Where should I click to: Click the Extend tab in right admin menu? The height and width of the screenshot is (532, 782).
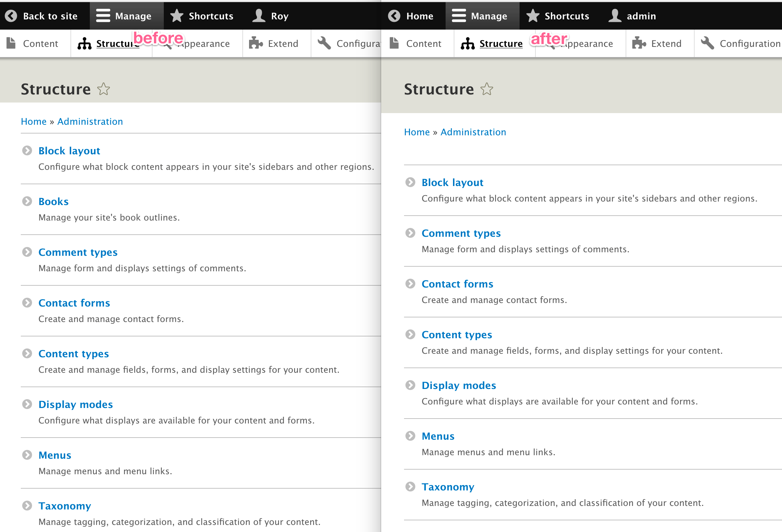pyautogui.click(x=666, y=44)
